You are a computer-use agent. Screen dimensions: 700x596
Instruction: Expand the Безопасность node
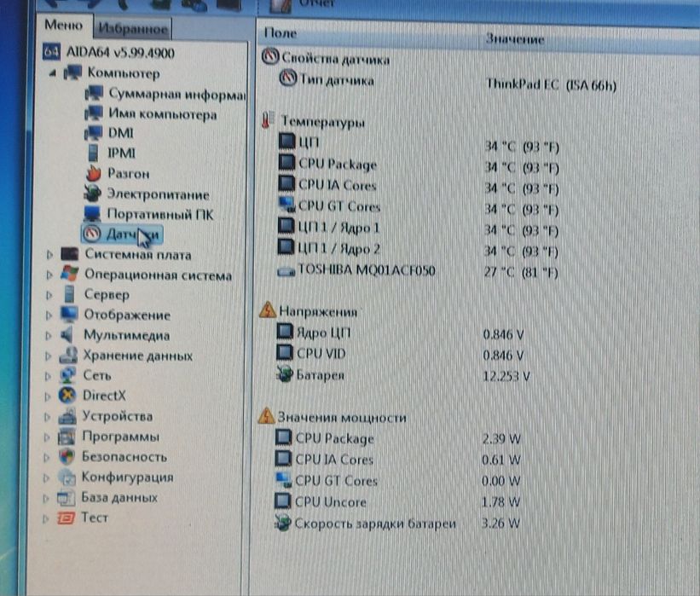point(46,457)
